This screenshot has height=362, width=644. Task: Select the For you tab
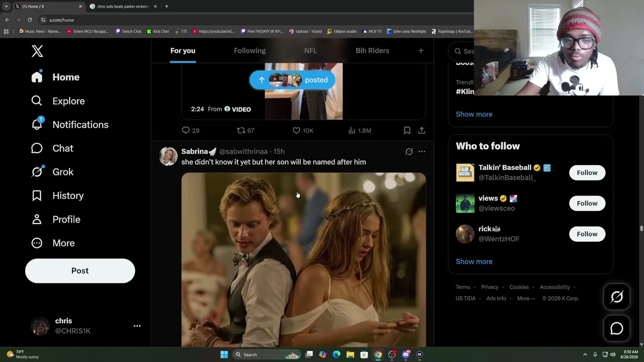tap(183, 51)
